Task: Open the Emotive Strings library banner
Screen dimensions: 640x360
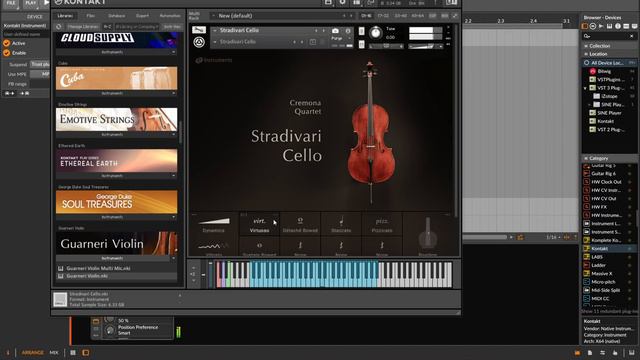Action: (116, 119)
